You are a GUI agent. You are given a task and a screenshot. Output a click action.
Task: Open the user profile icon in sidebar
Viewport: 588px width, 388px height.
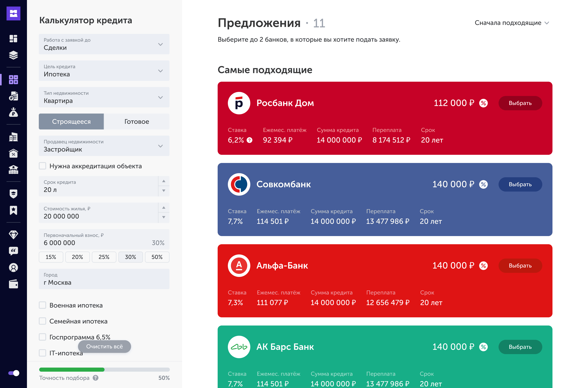[x=13, y=268]
